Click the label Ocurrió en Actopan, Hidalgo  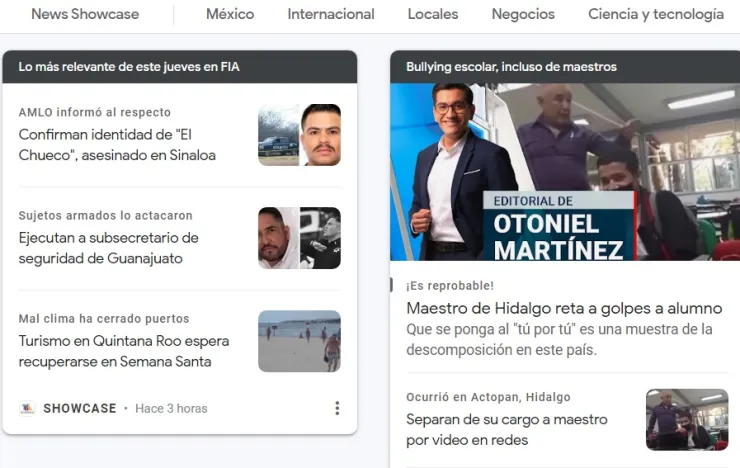(x=488, y=397)
